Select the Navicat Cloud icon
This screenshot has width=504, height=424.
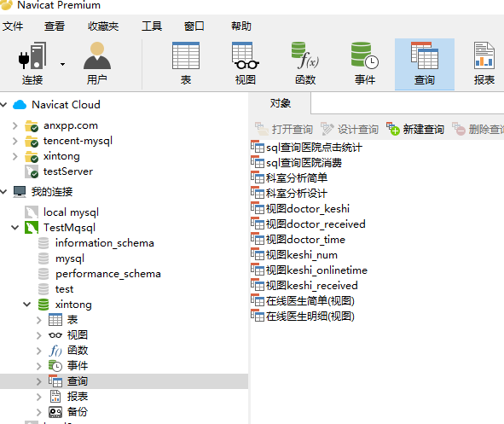[20, 105]
